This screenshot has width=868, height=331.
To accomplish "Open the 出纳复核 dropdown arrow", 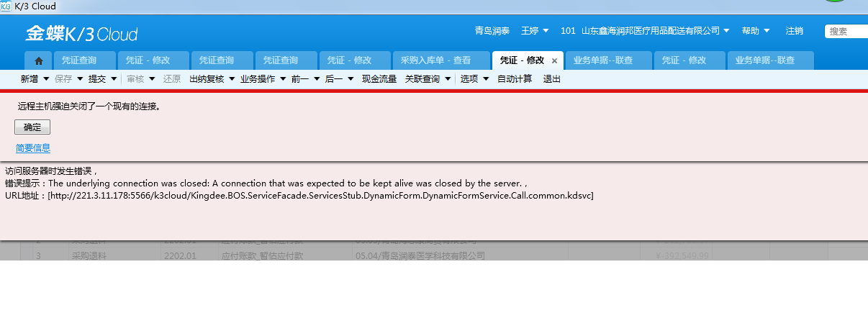I will (232, 79).
